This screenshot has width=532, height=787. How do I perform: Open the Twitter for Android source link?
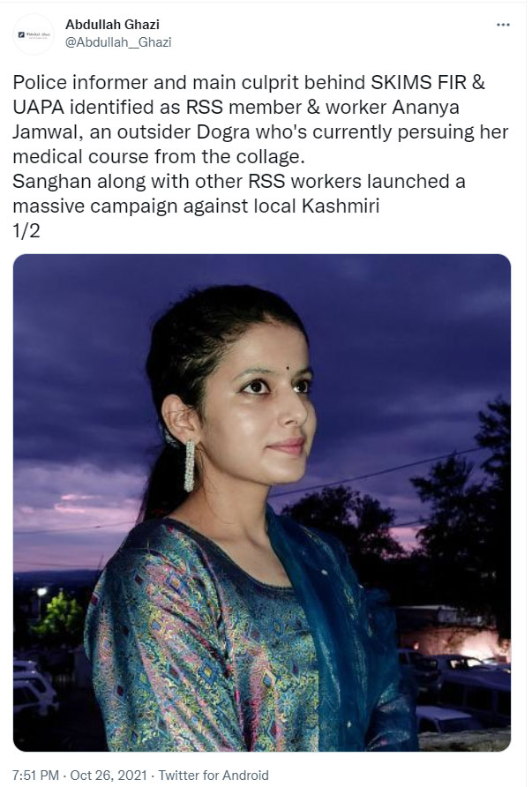[214, 775]
